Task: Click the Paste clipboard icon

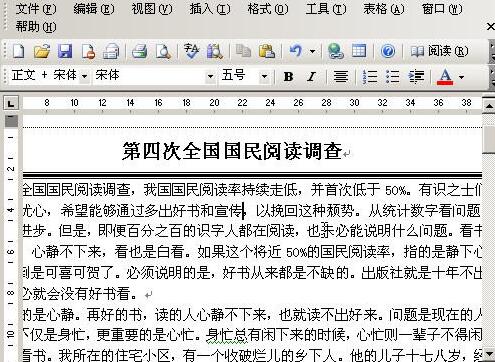Action: 267,51
